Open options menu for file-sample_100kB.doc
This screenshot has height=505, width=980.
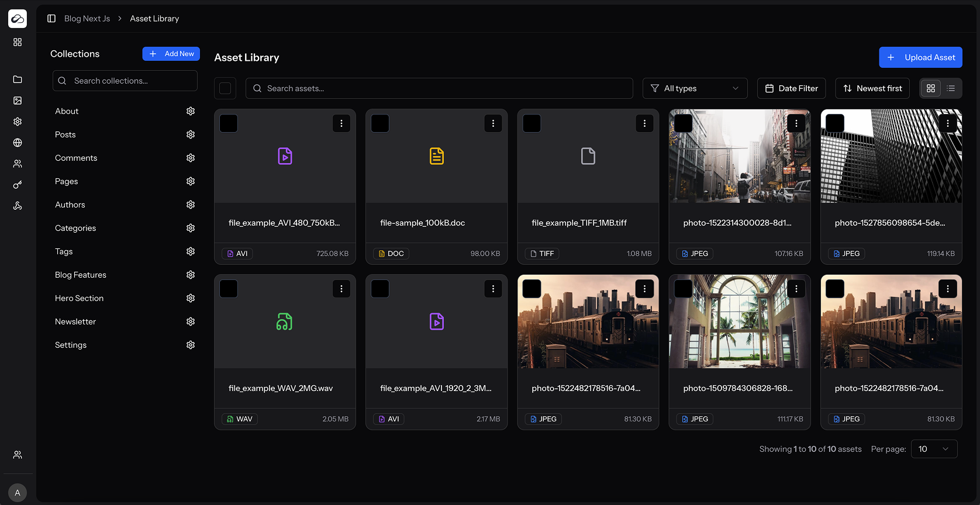click(x=493, y=123)
